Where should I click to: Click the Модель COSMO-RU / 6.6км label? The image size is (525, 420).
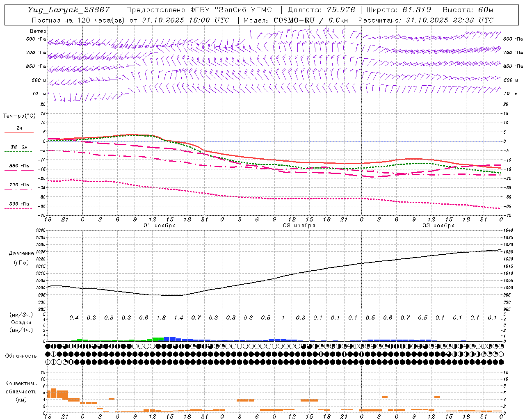coord(296,20)
